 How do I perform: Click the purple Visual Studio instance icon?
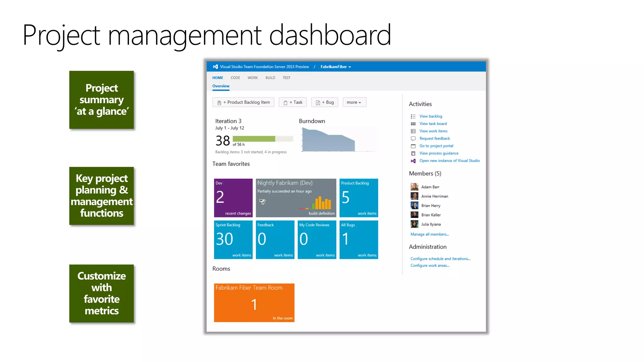point(413,161)
